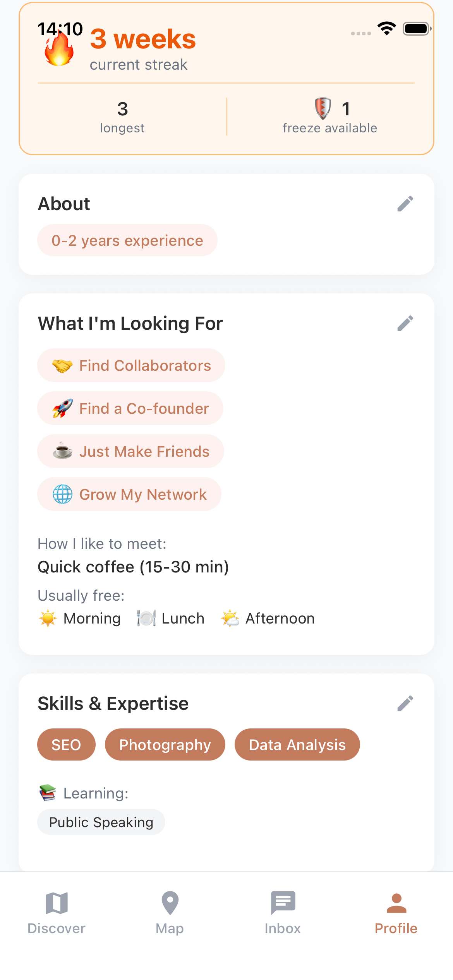Viewport: 453px width, 980px height.
Task: Tap the Wi-Fi status icon
Action: [386, 28]
